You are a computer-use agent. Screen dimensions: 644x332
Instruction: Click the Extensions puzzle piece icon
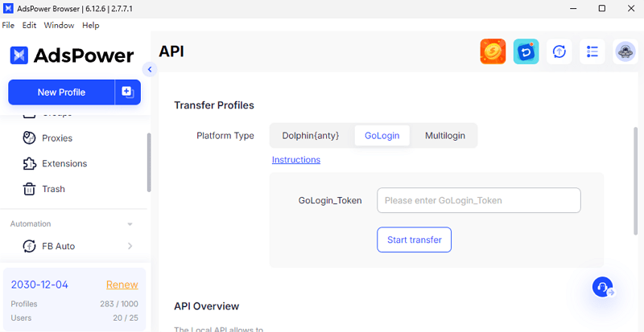point(30,164)
